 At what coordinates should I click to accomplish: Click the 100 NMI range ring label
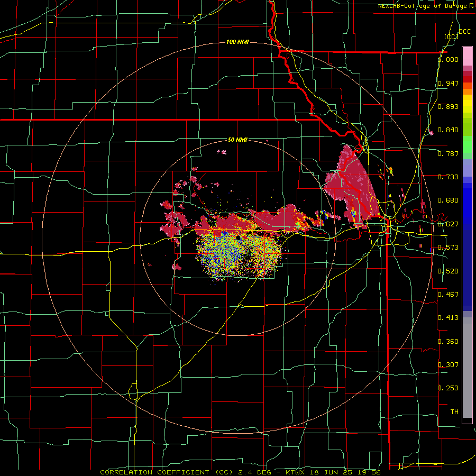click(237, 42)
